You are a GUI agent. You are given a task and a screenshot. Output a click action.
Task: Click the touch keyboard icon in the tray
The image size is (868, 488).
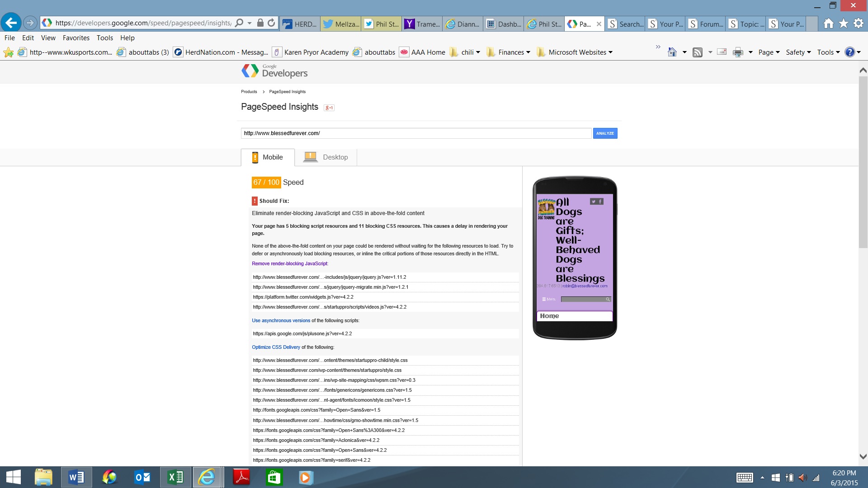pos(745,478)
